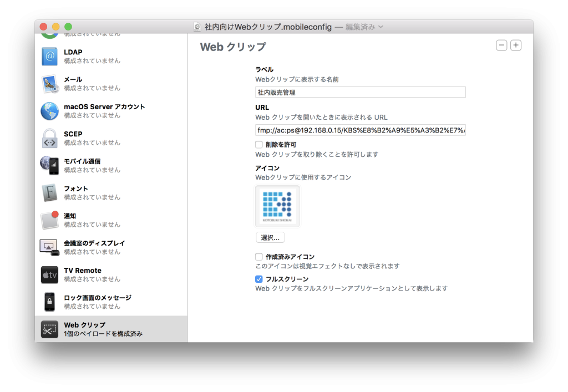Open the メール payload icon
Image resolution: width=568 pixels, height=392 pixels.
49,84
